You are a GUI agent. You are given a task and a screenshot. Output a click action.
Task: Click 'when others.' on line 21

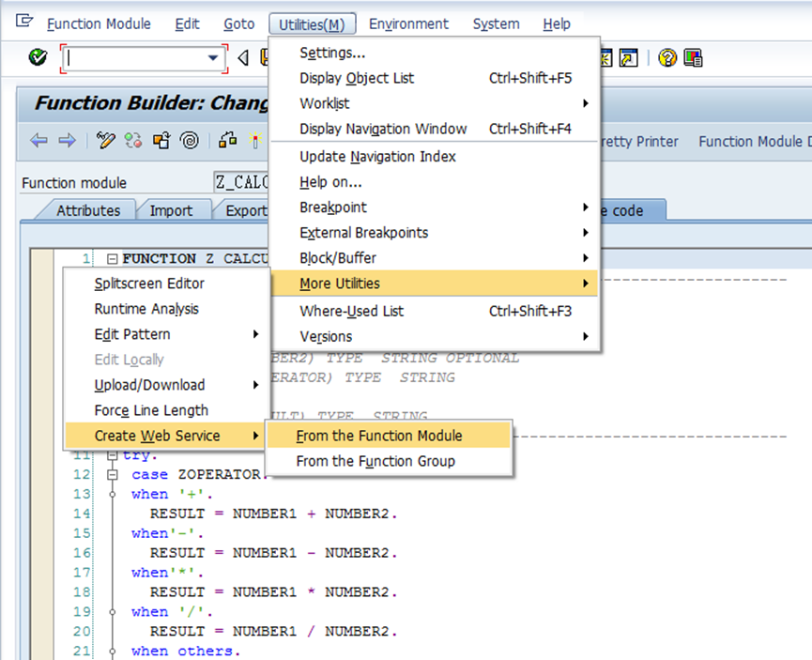186,651
